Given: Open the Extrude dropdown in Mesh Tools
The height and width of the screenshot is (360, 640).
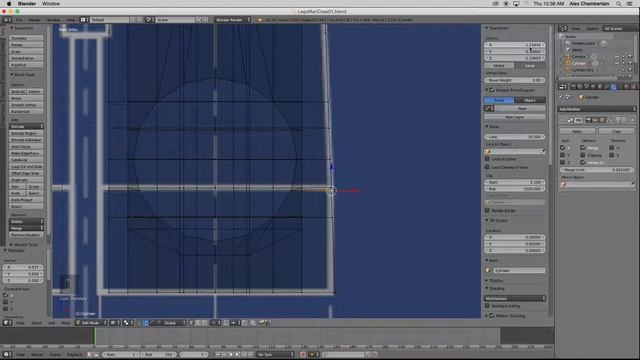Looking at the screenshot, I should [26, 127].
